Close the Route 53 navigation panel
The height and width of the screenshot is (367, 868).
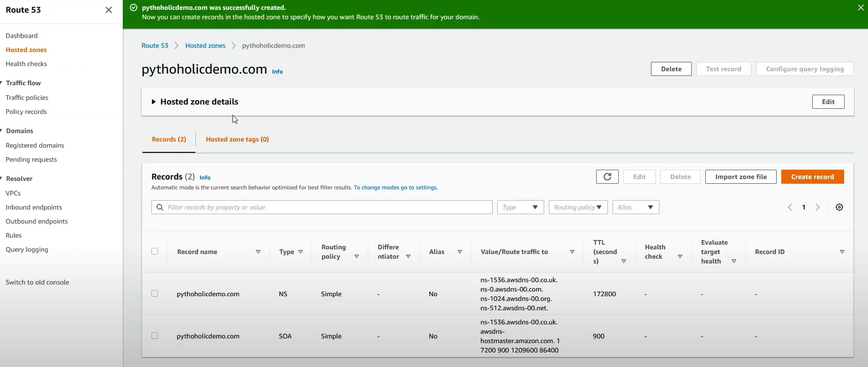(x=109, y=10)
